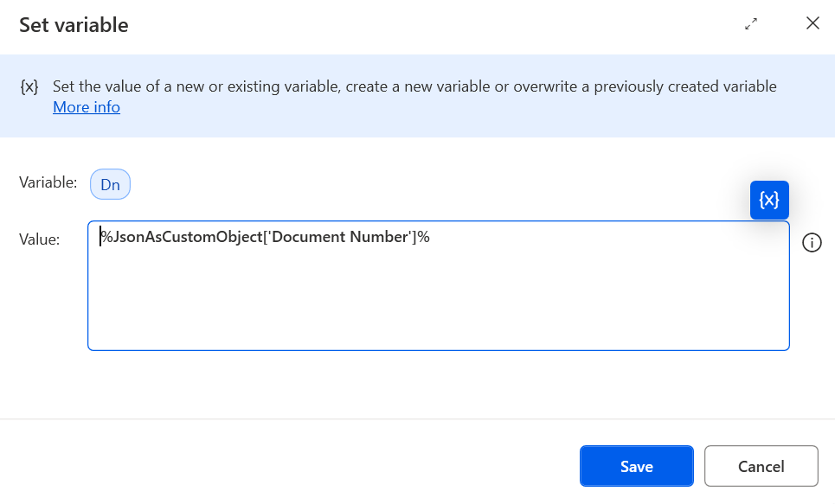
Task: Select the Dn variable chip
Action: click(110, 184)
